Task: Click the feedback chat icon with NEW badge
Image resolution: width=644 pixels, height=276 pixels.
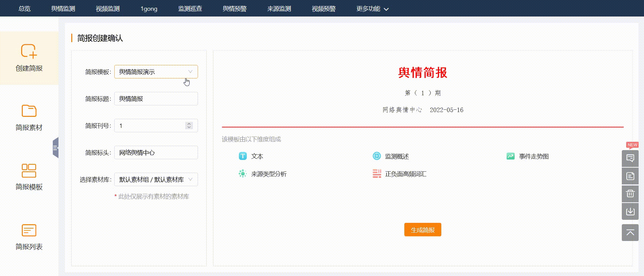Action: coord(630,158)
